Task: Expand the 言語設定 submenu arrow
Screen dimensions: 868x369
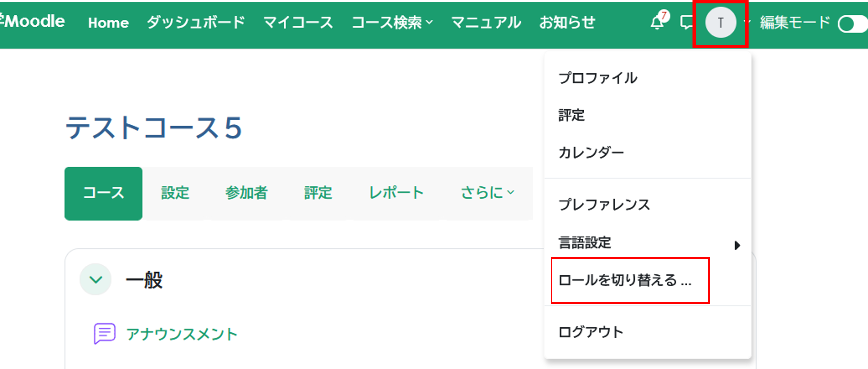Action: coord(737,245)
